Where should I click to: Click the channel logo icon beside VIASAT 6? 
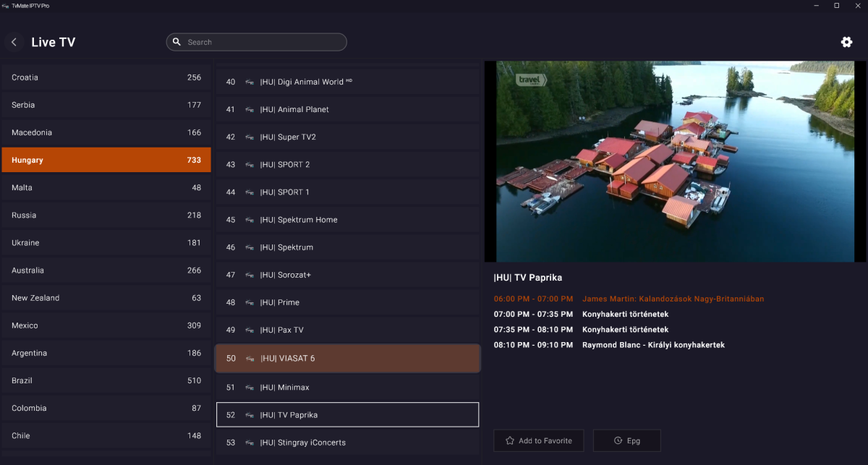[x=250, y=359]
